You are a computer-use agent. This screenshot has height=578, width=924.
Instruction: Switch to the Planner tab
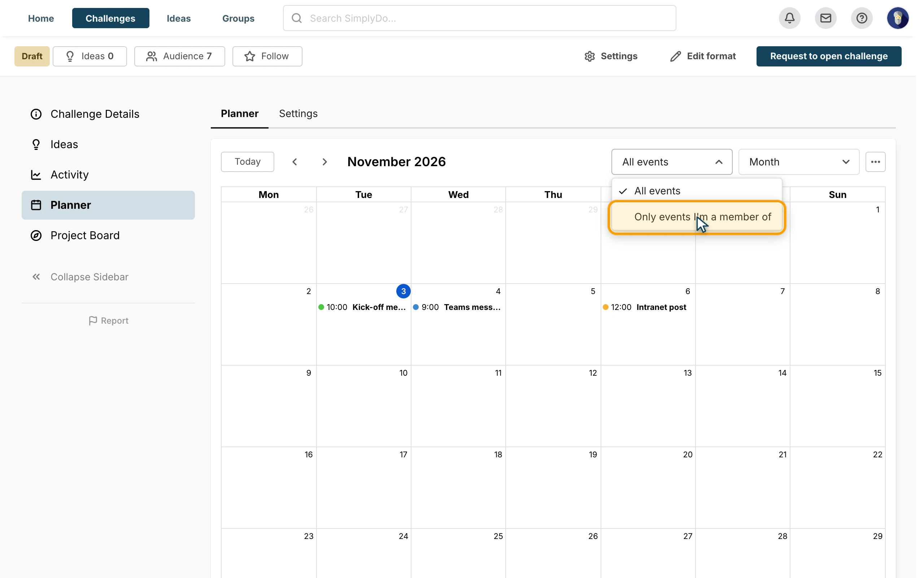239,113
